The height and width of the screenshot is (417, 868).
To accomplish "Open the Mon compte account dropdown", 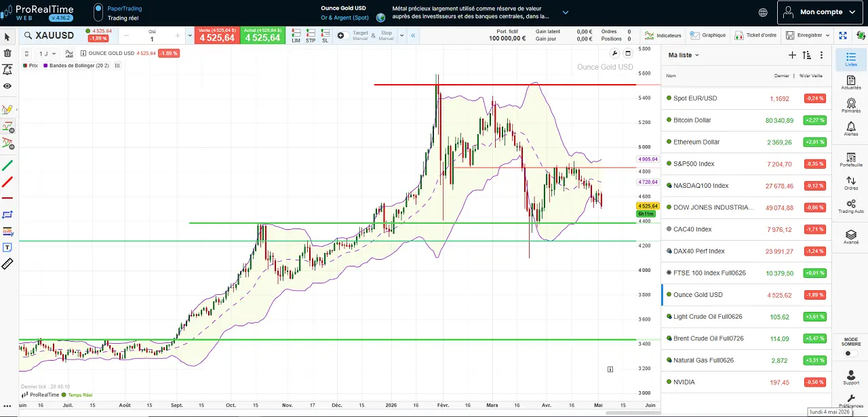I will pyautogui.click(x=821, y=12).
